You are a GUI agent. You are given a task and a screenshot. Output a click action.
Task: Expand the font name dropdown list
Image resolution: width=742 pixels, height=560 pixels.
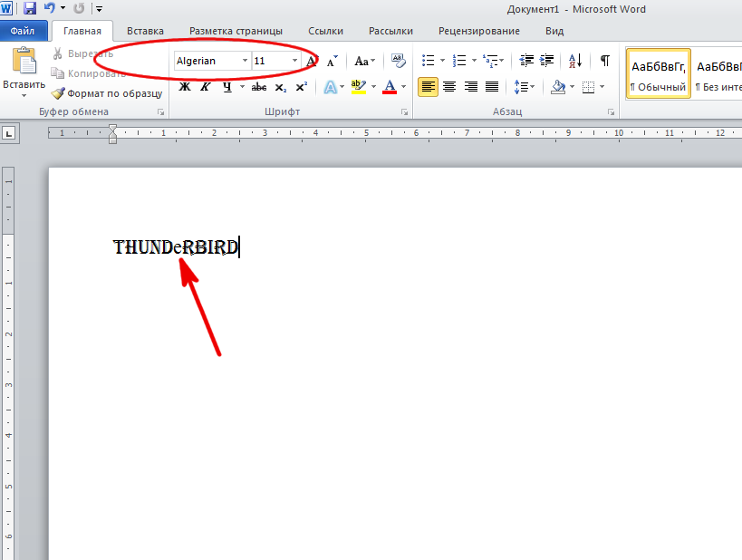tap(246, 61)
